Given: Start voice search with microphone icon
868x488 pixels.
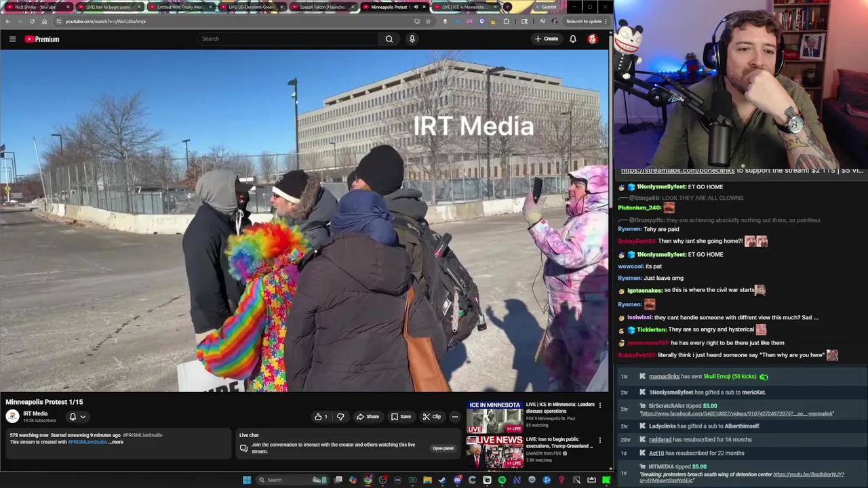Looking at the screenshot, I should click(412, 39).
